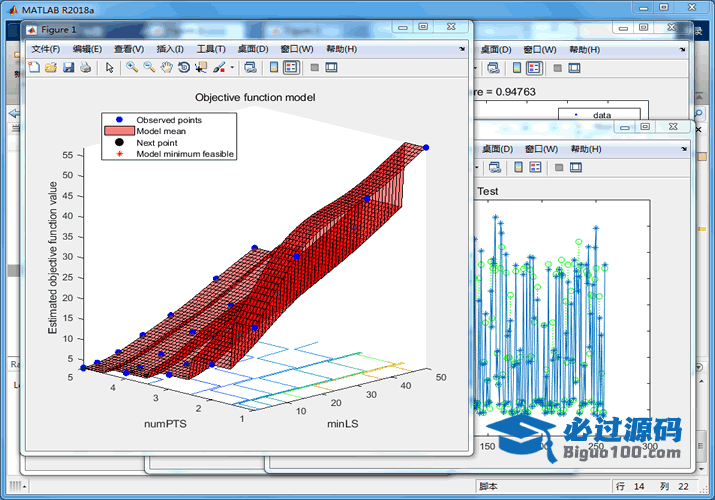Screen dimensions: 715x500
Task: Hide Plot Tools in Test figure window
Action: coord(559,167)
